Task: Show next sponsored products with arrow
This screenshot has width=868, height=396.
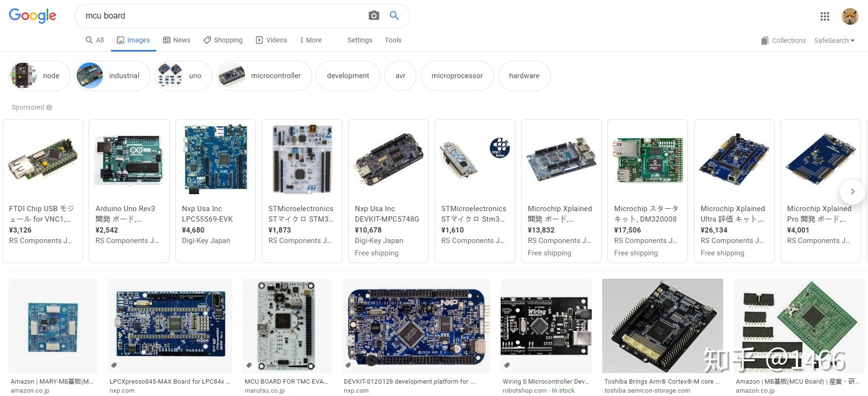Action: (852, 192)
